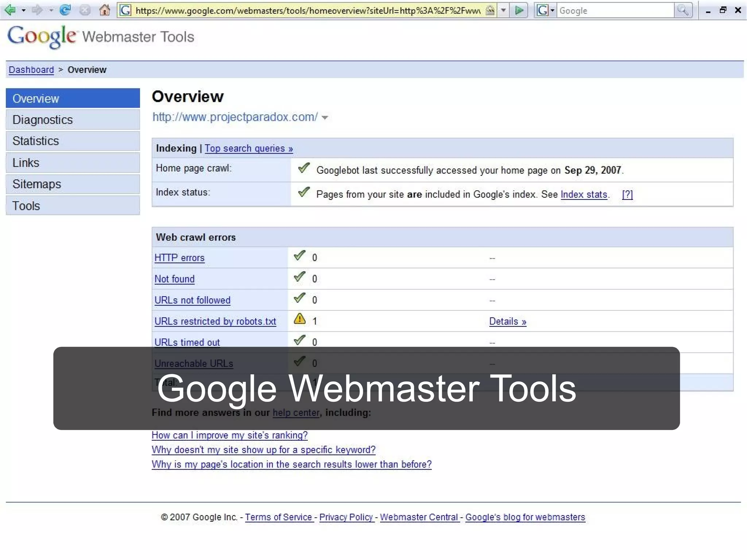Click the Home icon in browser toolbar
Screen dimensions: 747x560
105,10
